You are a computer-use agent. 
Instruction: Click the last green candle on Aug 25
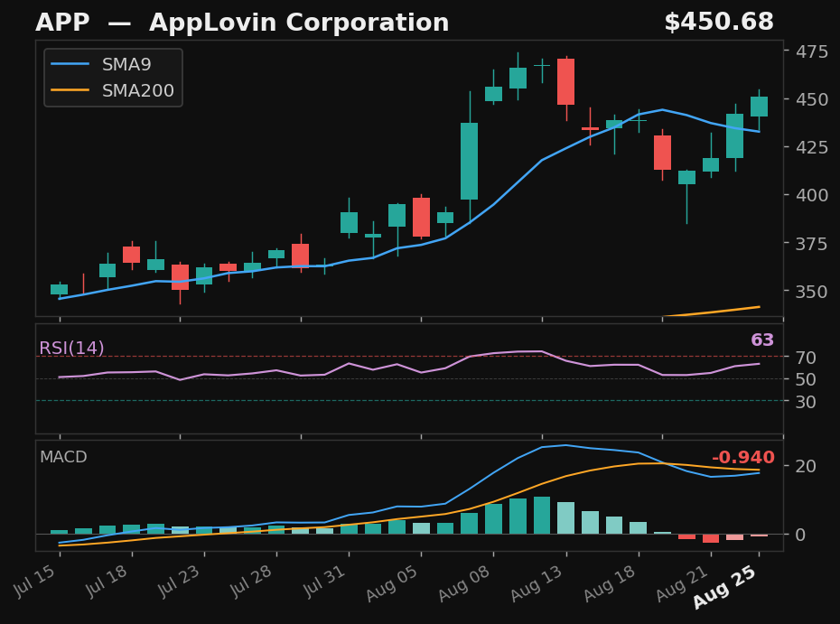759,107
